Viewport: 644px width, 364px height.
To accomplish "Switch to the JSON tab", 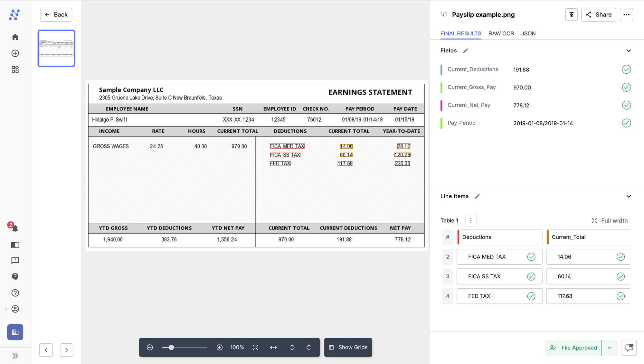I will (x=528, y=33).
